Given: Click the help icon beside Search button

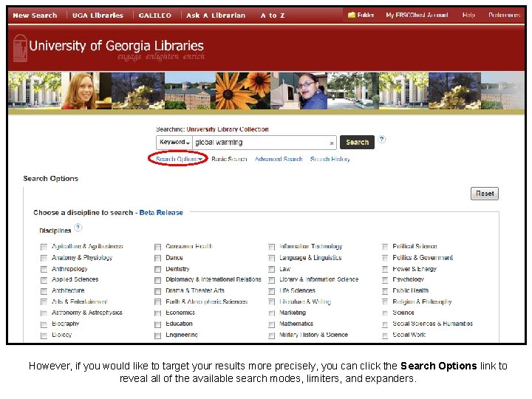Looking at the screenshot, I should coord(382,139).
